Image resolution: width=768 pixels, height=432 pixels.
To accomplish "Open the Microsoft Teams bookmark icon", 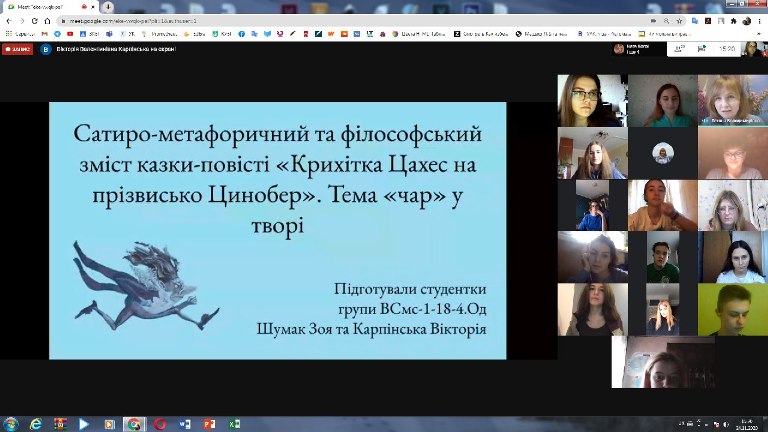I will (x=109, y=34).
